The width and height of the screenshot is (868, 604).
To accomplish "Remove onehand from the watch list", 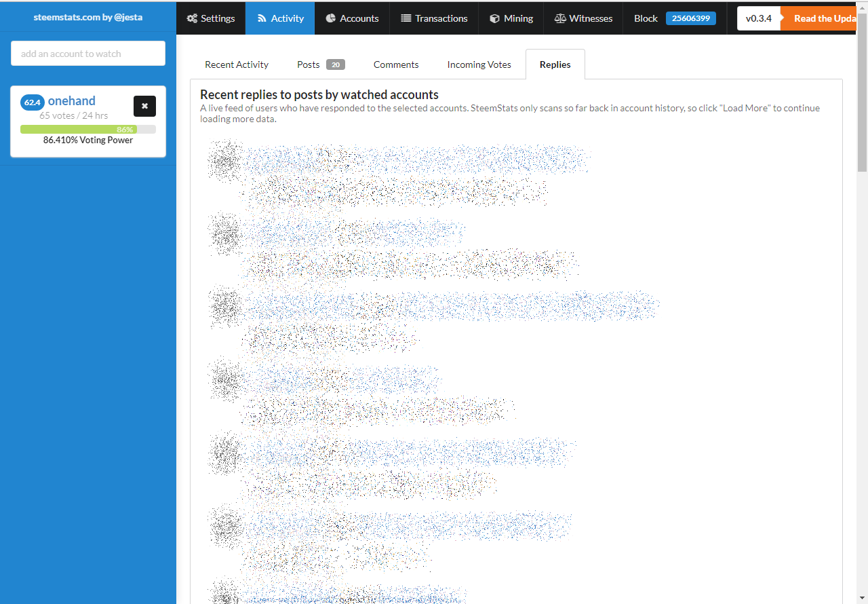I will tap(144, 106).
